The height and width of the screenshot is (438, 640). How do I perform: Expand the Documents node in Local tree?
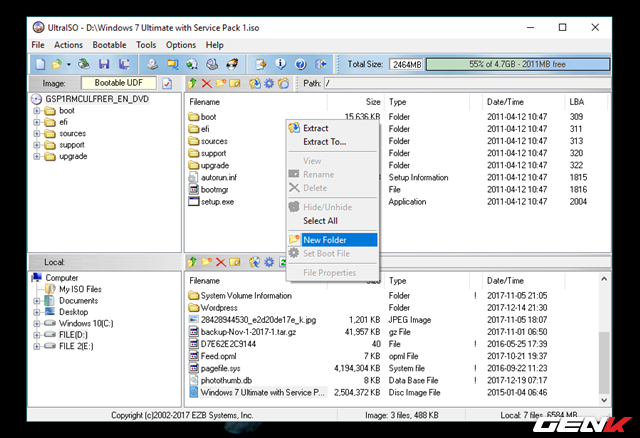click(37, 301)
